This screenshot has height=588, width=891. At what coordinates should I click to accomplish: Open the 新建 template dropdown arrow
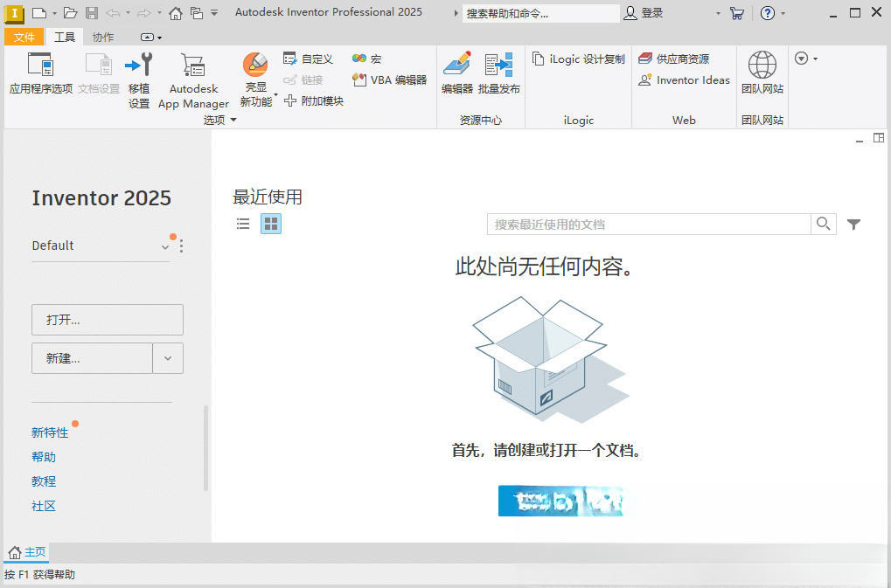(168, 358)
